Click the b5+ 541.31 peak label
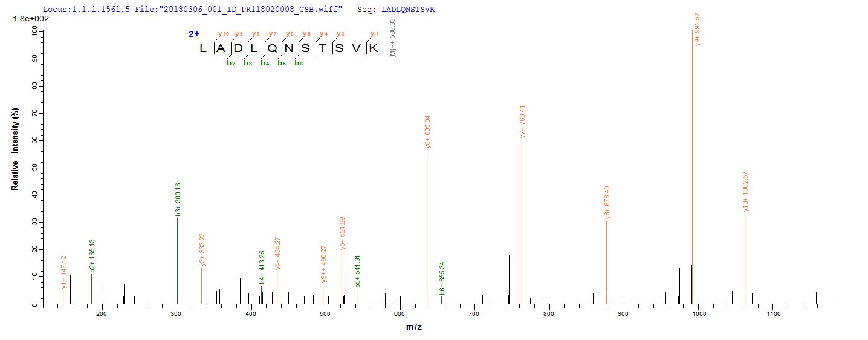 coord(357,271)
